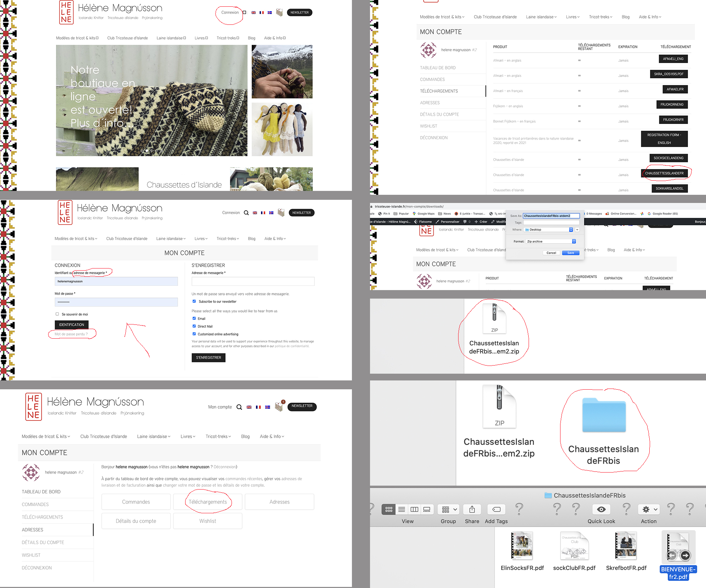Click the Téléchargements dashboard tile
The width and height of the screenshot is (706, 588).
208,502
